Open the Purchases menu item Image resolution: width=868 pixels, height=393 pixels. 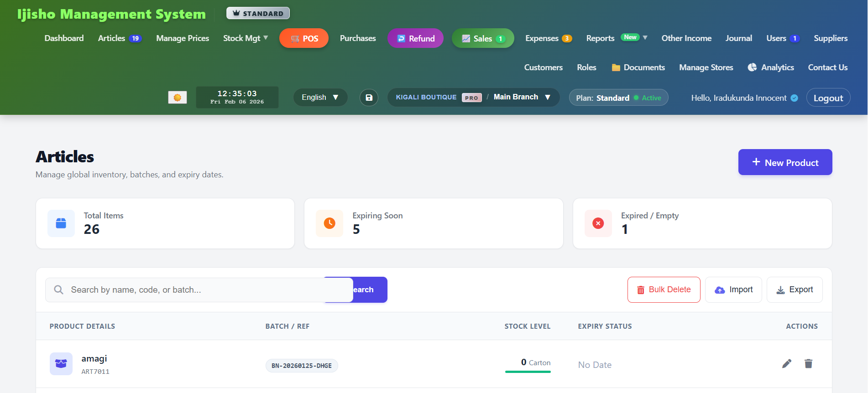[x=358, y=38]
